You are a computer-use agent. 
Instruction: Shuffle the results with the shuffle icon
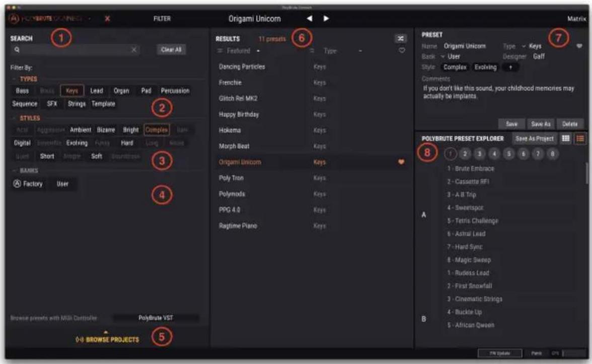click(401, 38)
